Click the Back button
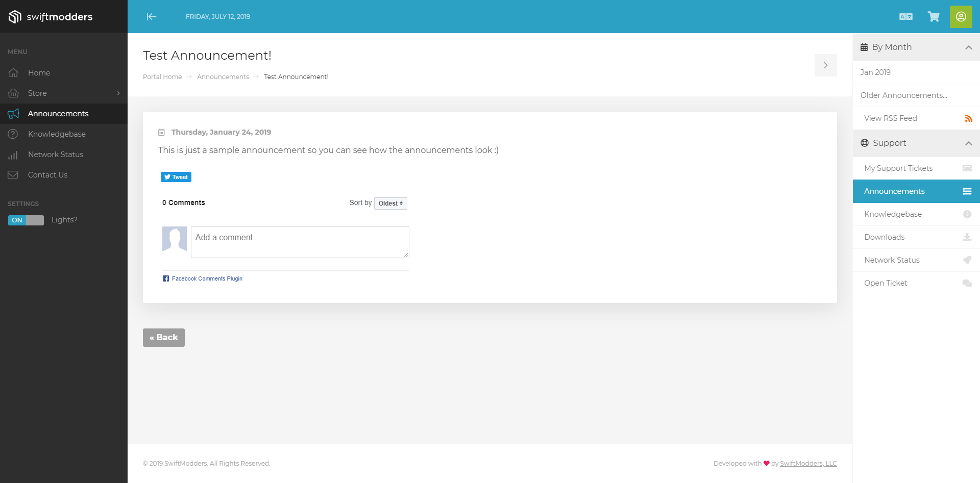 (x=163, y=338)
